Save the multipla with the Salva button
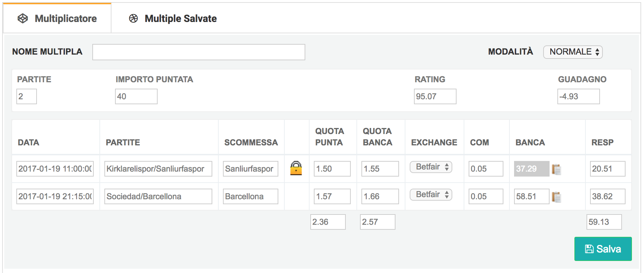This screenshot has width=644, height=273. click(603, 249)
